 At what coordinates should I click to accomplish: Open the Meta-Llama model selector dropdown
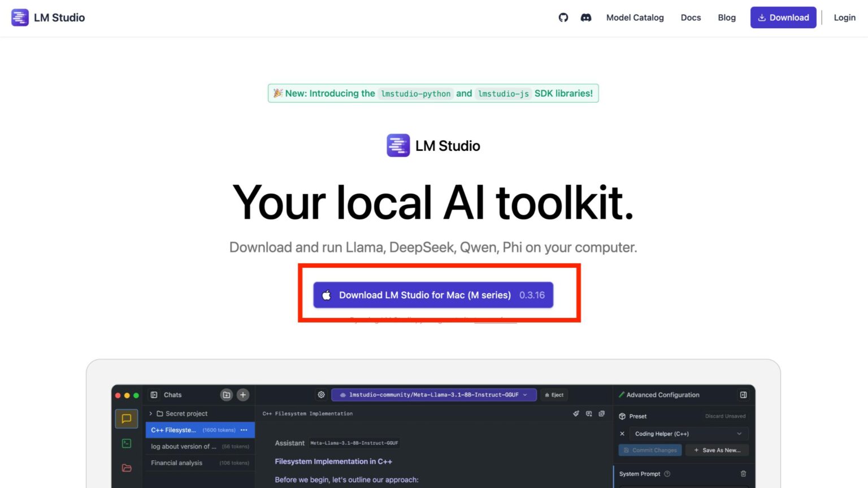(x=433, y=395)
